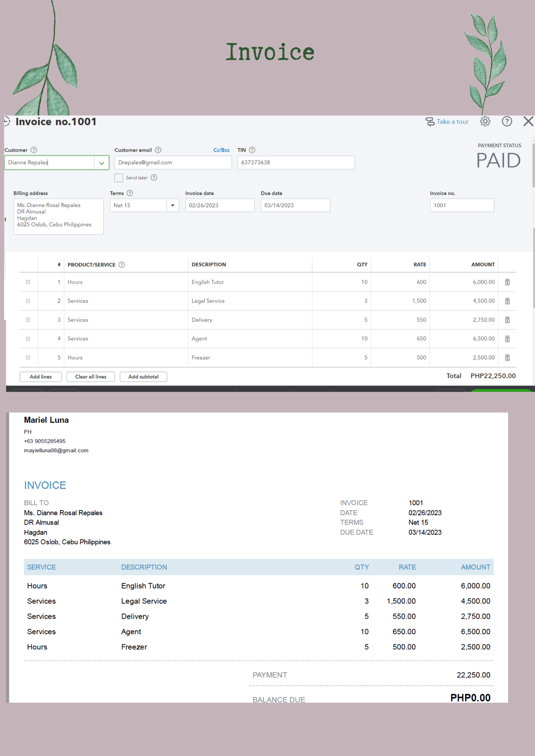Click the Due date field
Screen dimensions: 535x756
[295, 205]
